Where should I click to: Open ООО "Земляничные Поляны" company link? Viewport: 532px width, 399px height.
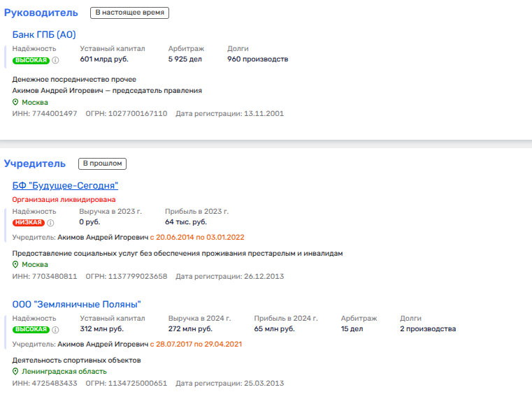click(x=77, y=304)
